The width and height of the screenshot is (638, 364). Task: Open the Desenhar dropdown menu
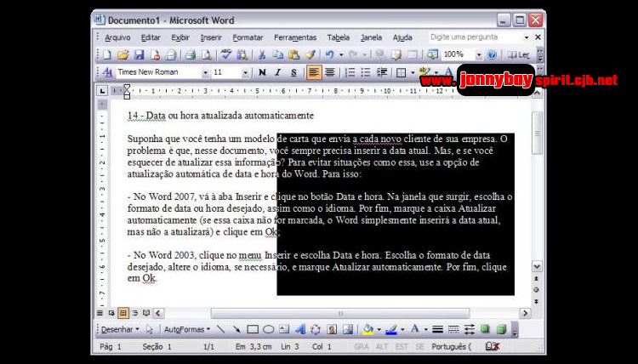[x=120, y=329]
